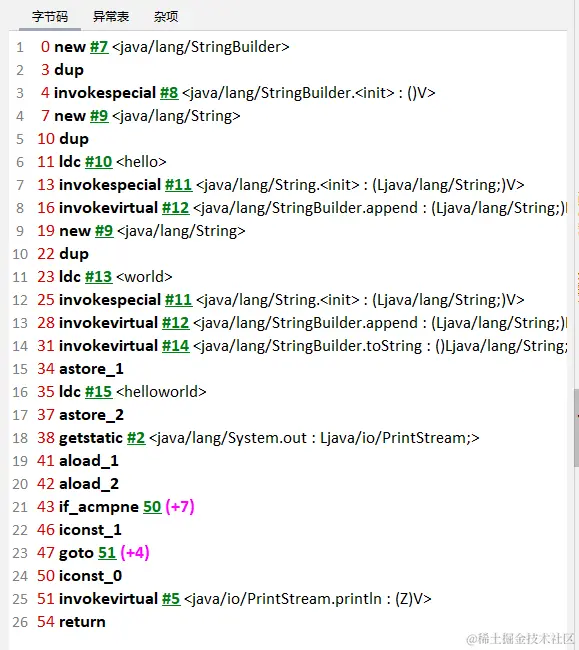Viewport: 579px width, 650px height.
Task: Click the '<world>' constant text
Action: (144, 277)
